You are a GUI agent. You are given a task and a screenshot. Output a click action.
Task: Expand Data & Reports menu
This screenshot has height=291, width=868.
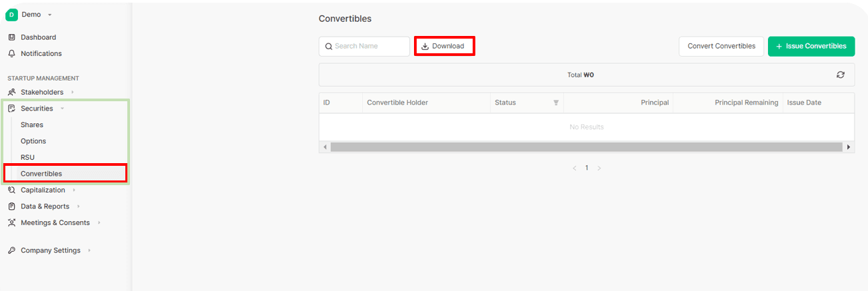45,206
